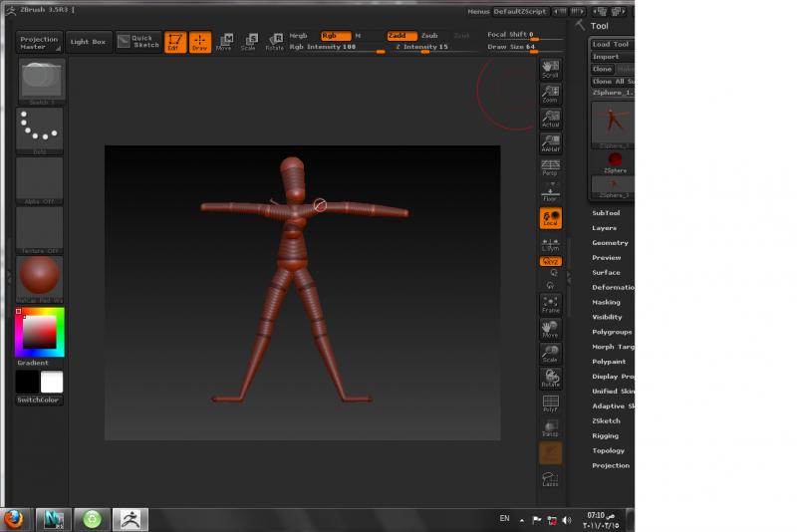Pick a color in the color picker square

(40, 333)
